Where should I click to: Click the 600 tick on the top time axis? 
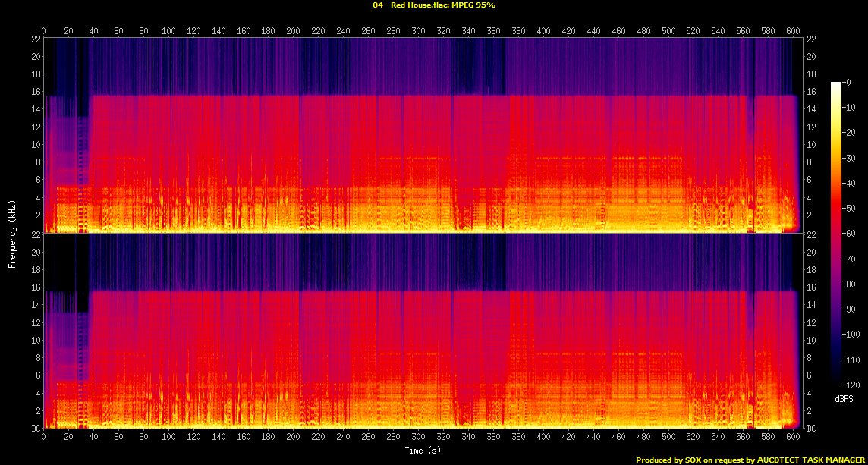(x=793, y=31)
